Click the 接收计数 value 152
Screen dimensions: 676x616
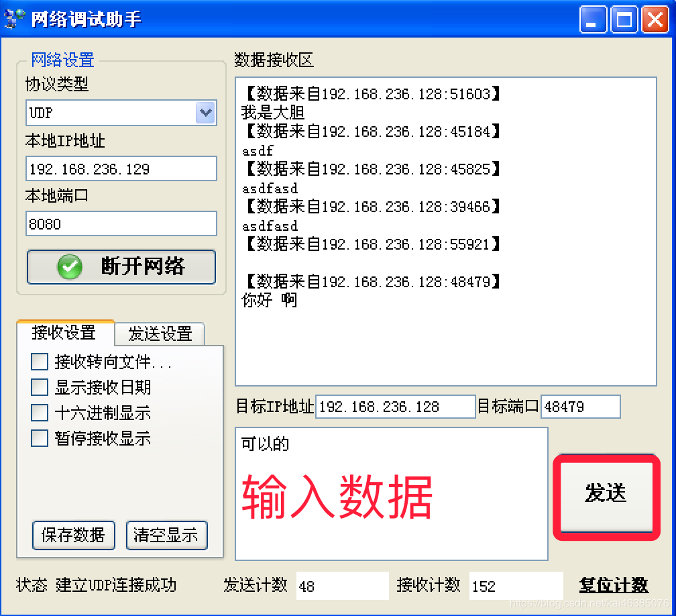[516, 586]
